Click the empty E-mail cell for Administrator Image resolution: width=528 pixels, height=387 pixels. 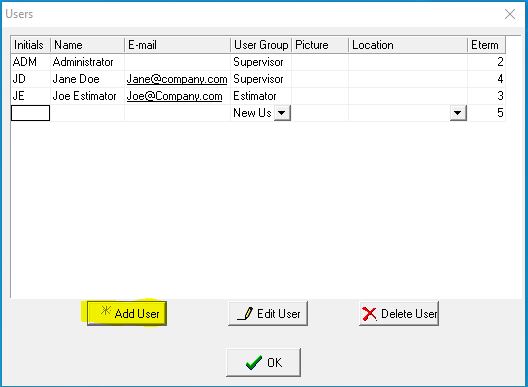click(177, 62)
